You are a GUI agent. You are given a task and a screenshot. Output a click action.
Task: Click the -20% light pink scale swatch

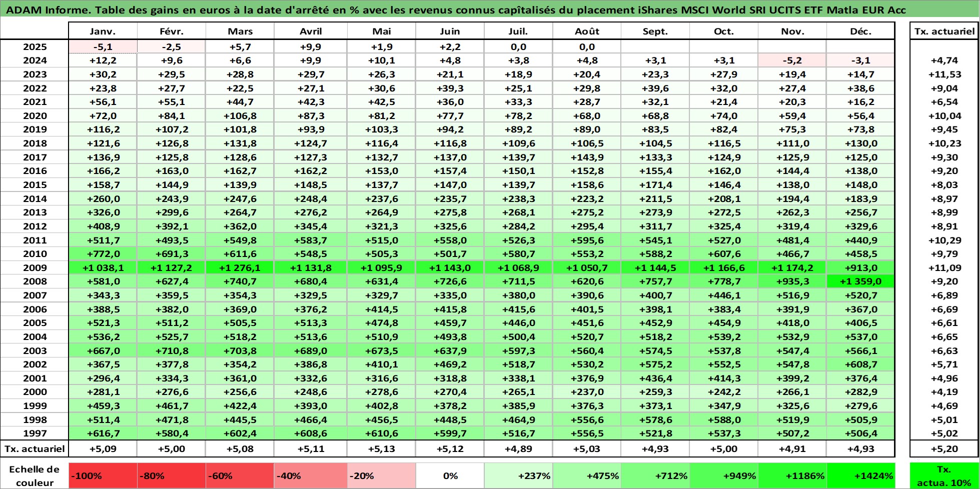pyautogui.click(x=382, y=476)
